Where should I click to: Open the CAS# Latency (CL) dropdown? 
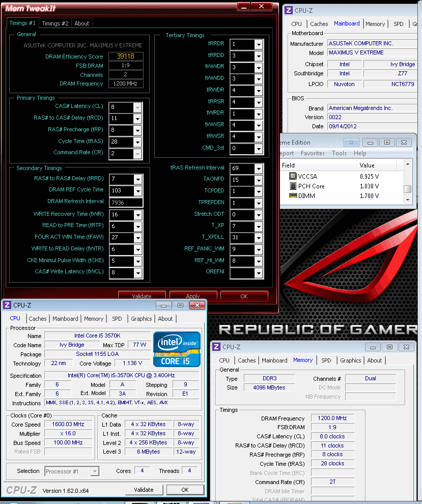(x=137, y=107)
